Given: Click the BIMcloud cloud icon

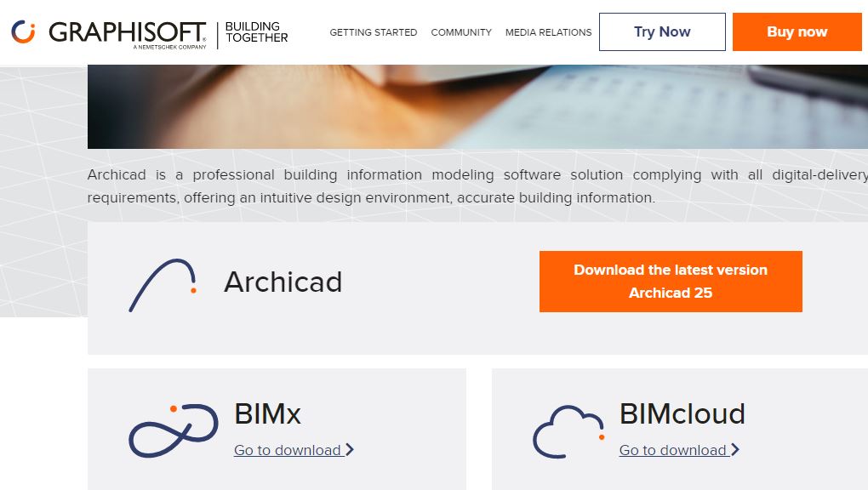Looking at the screenshot, I should (568, 431).
